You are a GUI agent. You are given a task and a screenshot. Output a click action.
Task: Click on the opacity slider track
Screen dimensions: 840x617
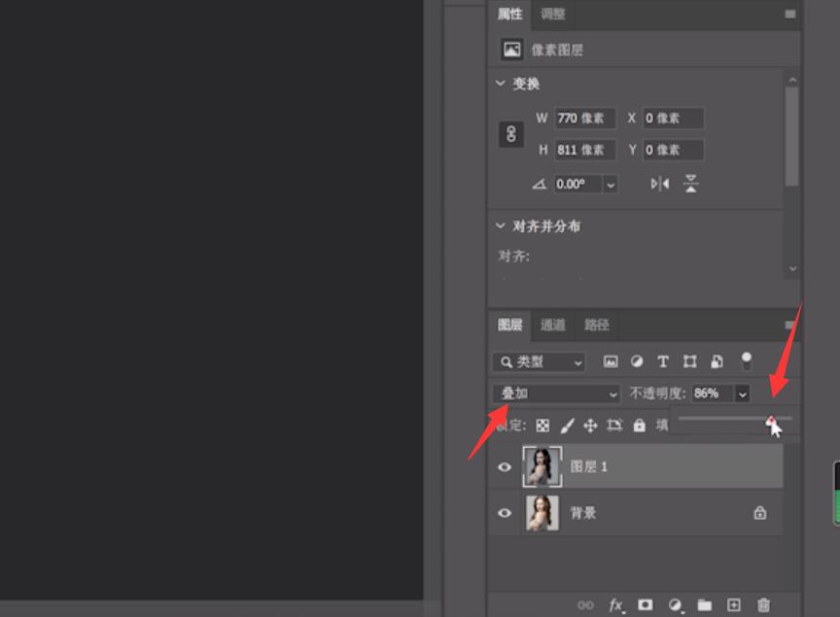click(734, 418)
